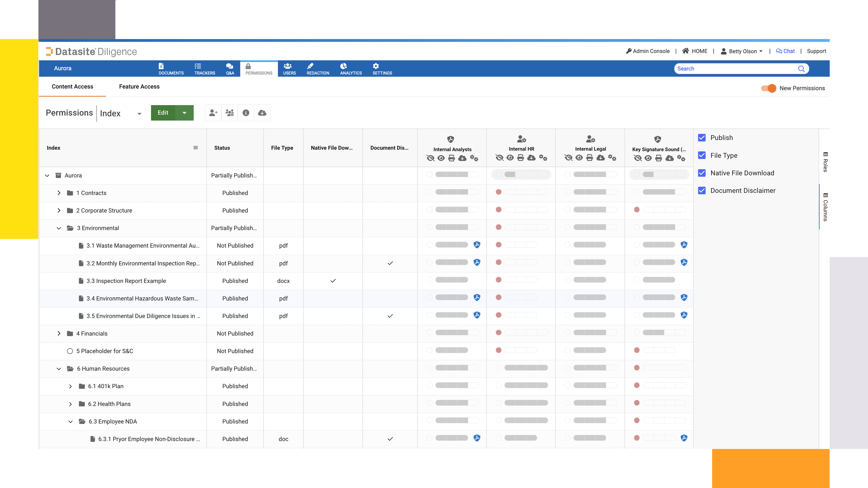Click the Content Access tab
This screenshot has height=488, width=868.
(x=72, y=86)
